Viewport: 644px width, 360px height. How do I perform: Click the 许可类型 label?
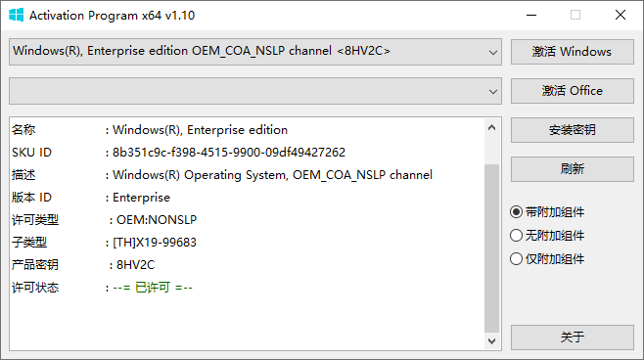(35, 220)
